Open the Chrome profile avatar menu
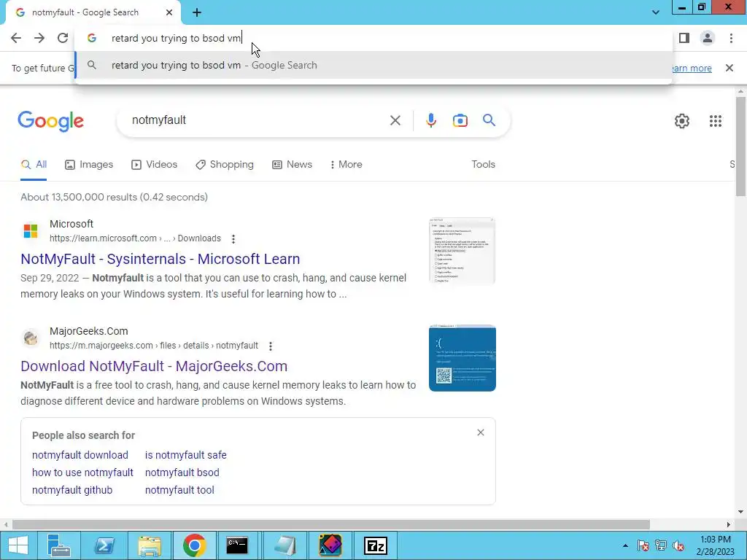Screen dimensions: 747x560 point(708,38)
